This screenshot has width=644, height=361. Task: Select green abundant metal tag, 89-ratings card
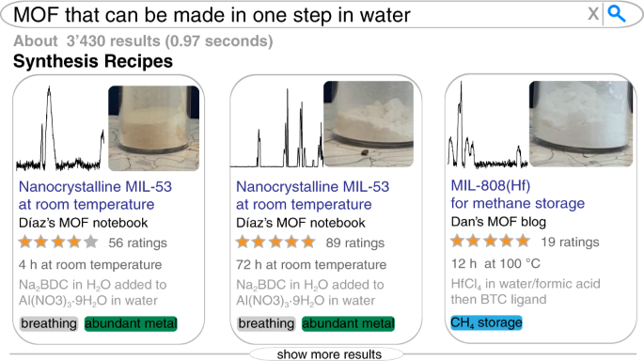[348, 323]
